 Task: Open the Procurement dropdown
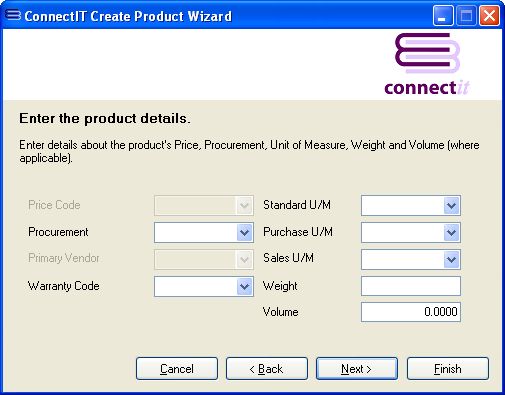(244, 232)
